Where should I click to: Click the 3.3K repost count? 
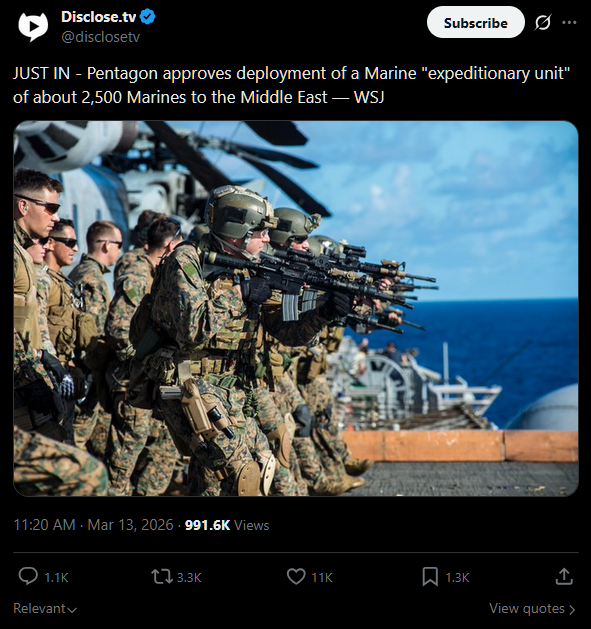point(189,577)
